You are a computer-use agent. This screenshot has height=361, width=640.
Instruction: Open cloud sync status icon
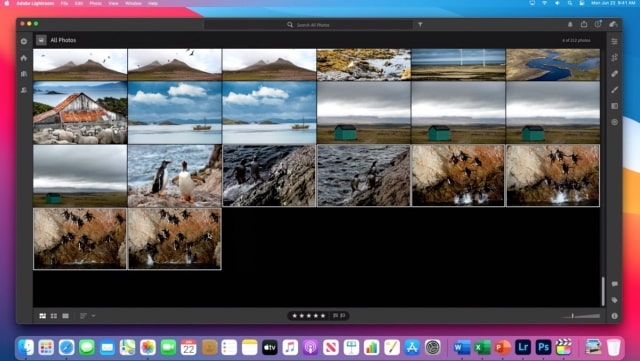pyautogui.click(x=613, y=25)
